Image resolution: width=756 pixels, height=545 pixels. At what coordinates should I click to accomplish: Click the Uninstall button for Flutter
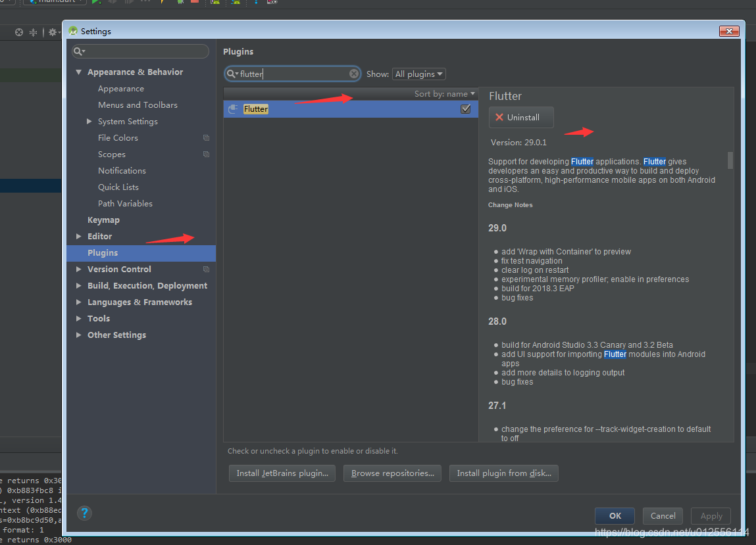pyautogui.click(x=521, y=118)
